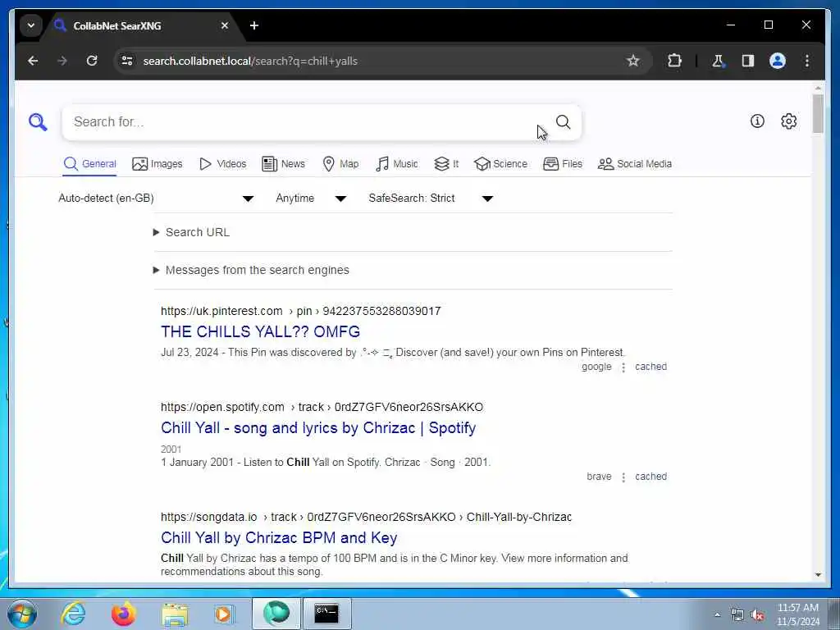Open the About info icon
This screenshot has height=630, width=840.
click(757, 121)
